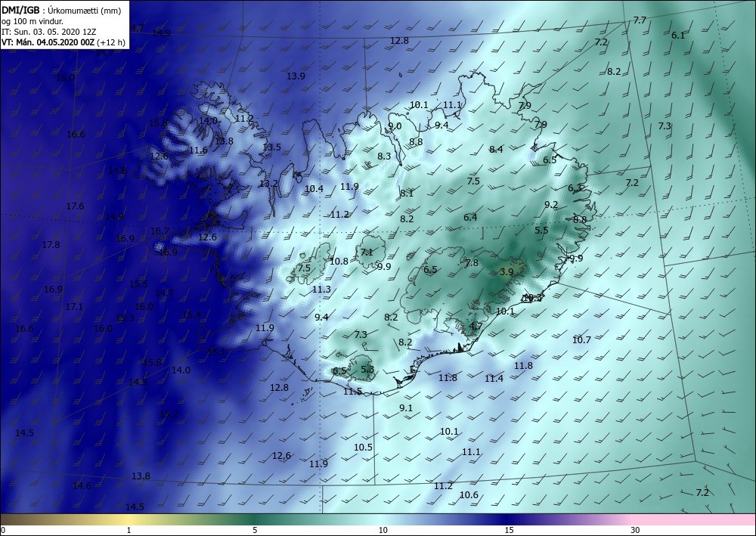Click the 11.4 value on the map
756x536 pixels.
click(x=494, y=379)
